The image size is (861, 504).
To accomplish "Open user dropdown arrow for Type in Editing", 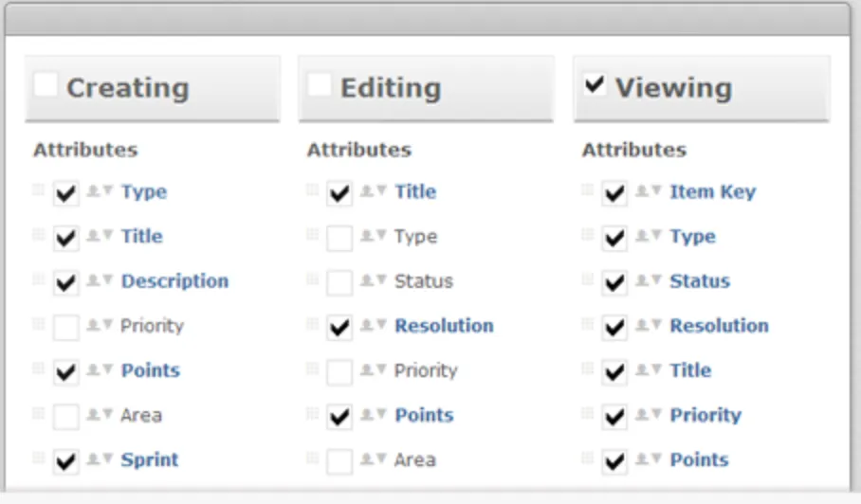I will (381, 236).
